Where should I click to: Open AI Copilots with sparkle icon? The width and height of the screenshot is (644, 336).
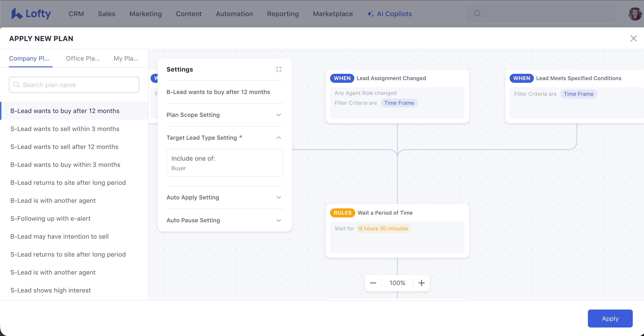389,14
